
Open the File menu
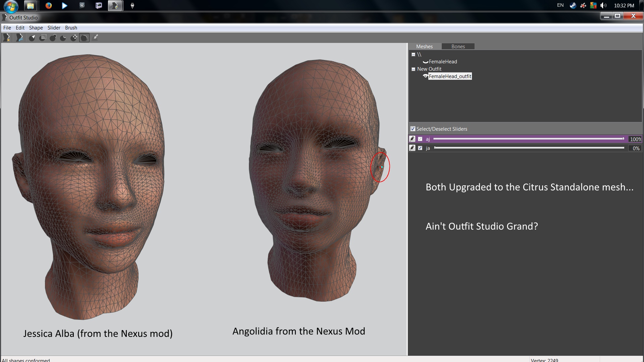(7, 28)
